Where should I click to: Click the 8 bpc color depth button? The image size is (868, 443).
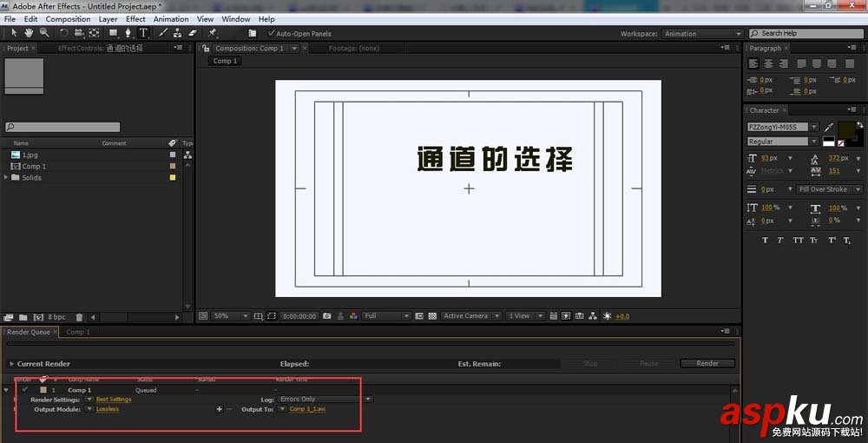[x=56, y=317]
